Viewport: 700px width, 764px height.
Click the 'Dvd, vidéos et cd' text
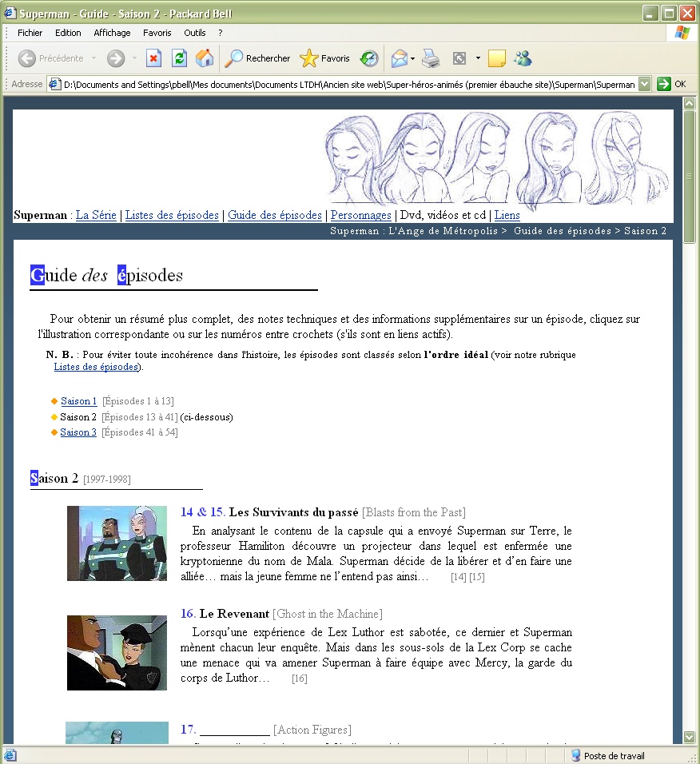coord(443,215)
